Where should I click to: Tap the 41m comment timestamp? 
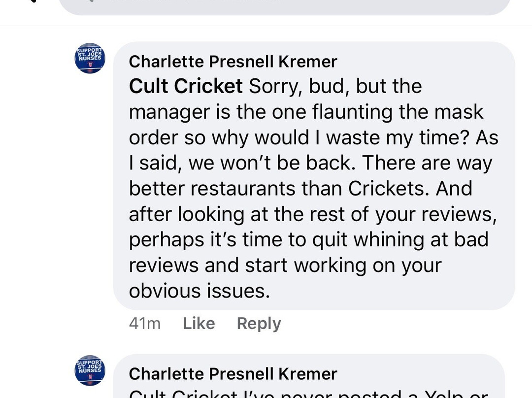point(144,323)
